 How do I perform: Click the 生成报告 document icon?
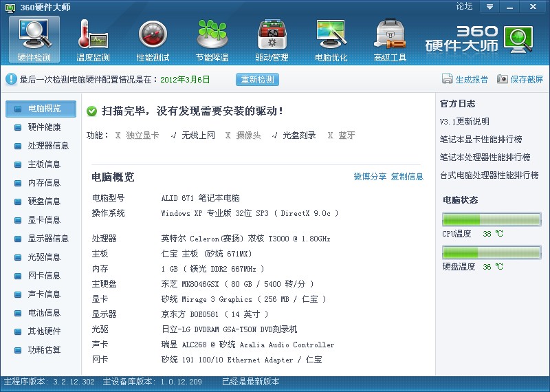click(x=448, y=79)
